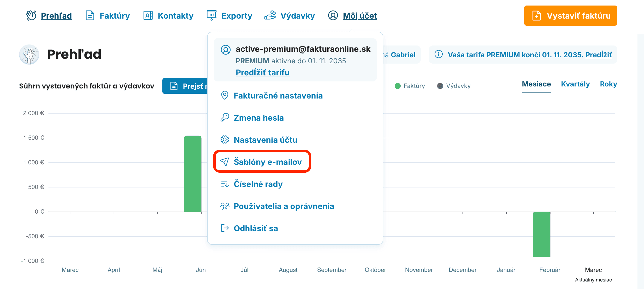
Task: Log out via Odhlásiť sa
Action: 256,228
